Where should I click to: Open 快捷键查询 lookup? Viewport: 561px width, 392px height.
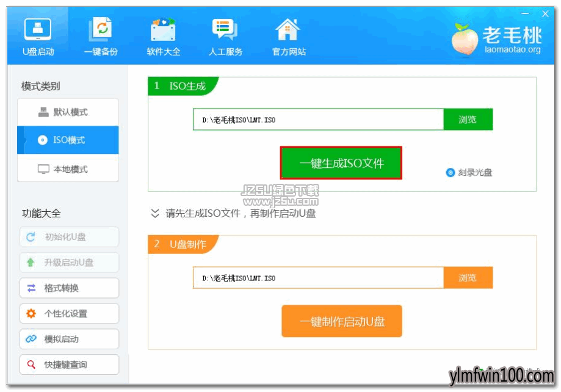pyautogui.click(x=70, y=365)
